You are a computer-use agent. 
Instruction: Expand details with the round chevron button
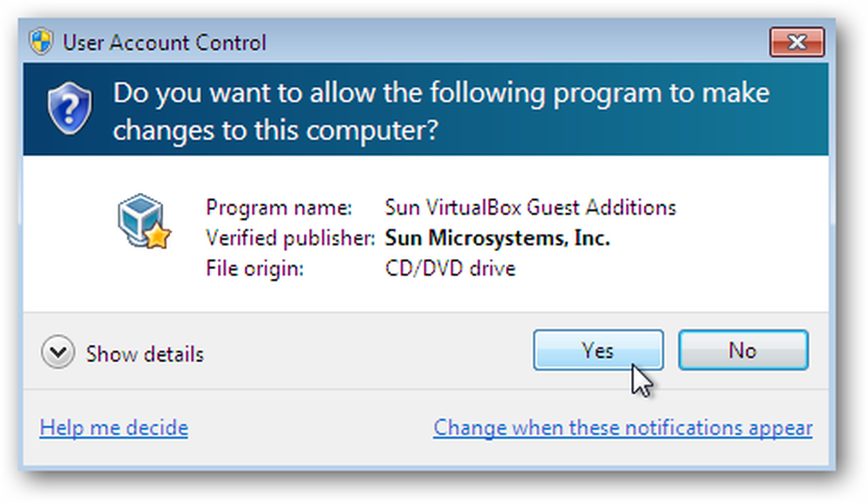point(57,352)
